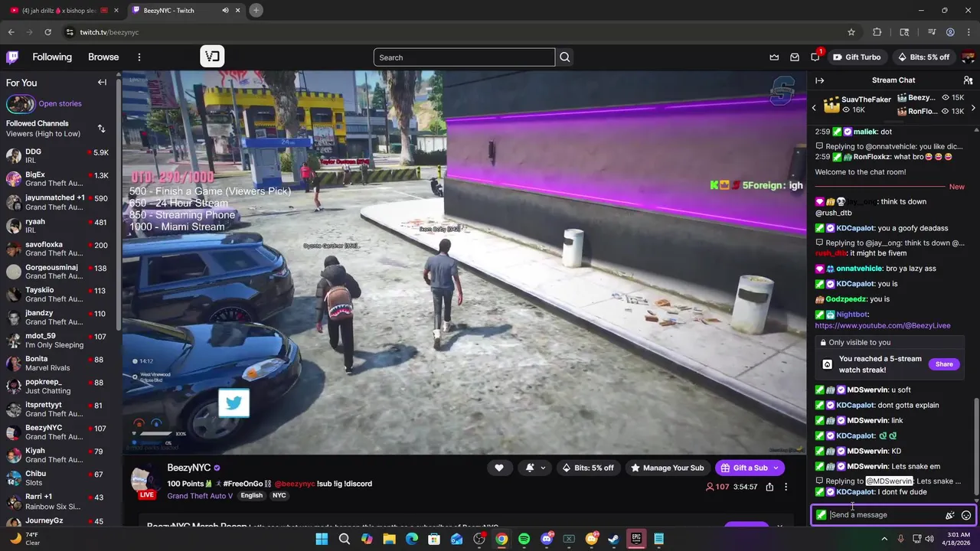Click the chat scrollbar thumb
980x551 pixels.
975,447
